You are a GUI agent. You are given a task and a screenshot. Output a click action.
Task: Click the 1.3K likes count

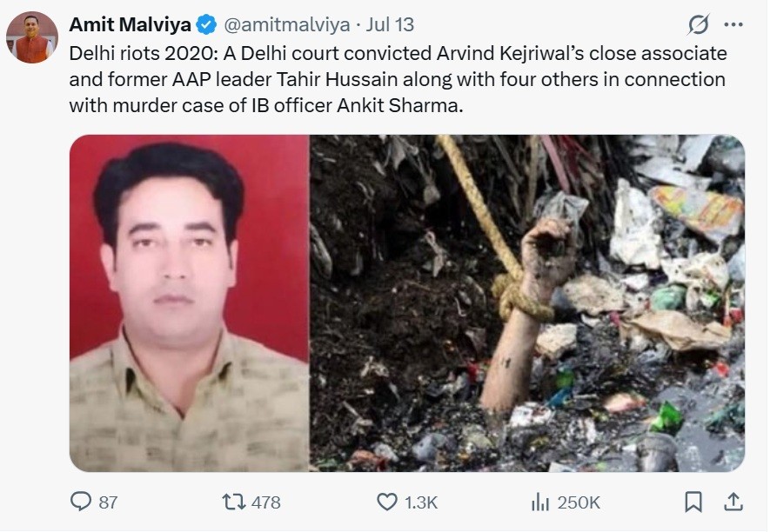421,502
